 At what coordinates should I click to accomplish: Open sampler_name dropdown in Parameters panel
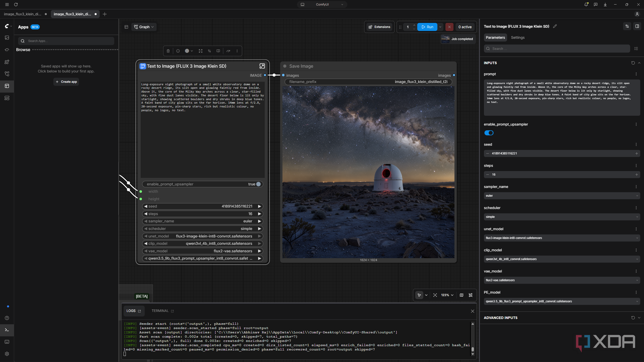pos(562,196)
